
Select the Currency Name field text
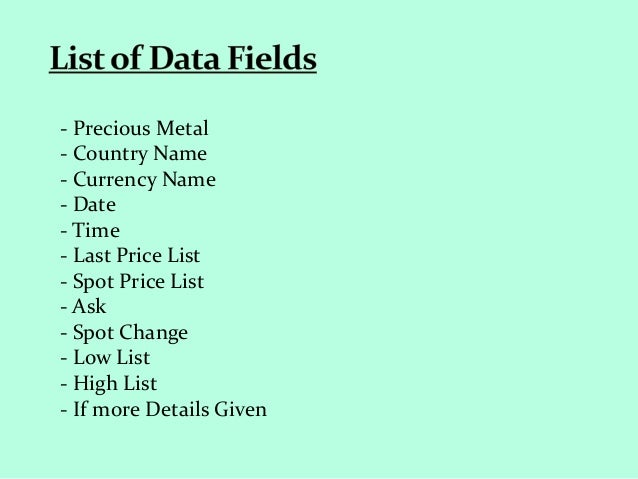click(x=138, y=180)
